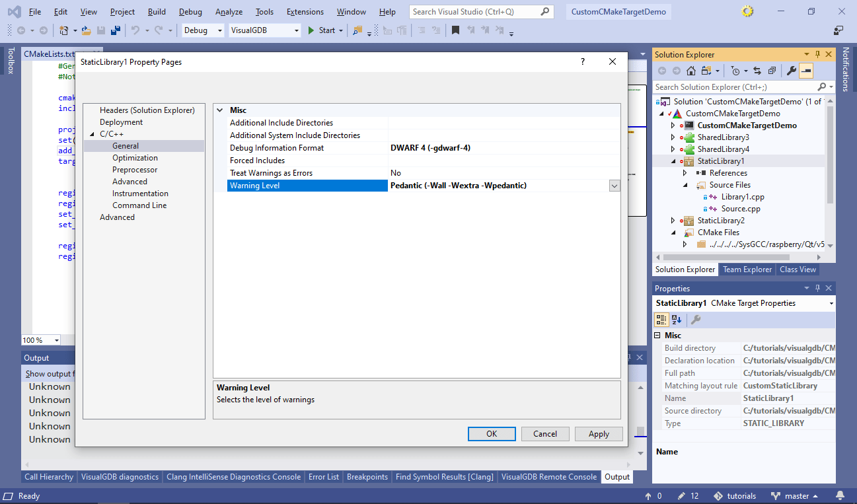Expand the StaticLibrary2 tree node
The image size is (857, 504).
pos(673,221)
